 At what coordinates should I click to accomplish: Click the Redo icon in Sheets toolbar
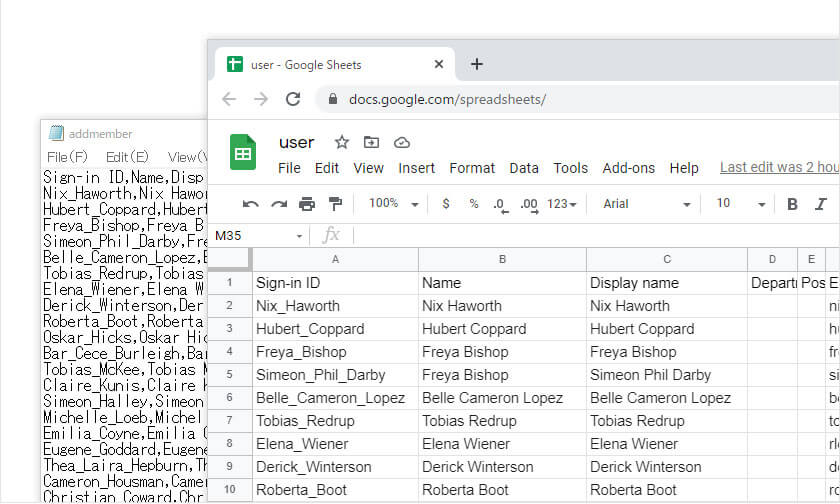[x=279, y=204]
